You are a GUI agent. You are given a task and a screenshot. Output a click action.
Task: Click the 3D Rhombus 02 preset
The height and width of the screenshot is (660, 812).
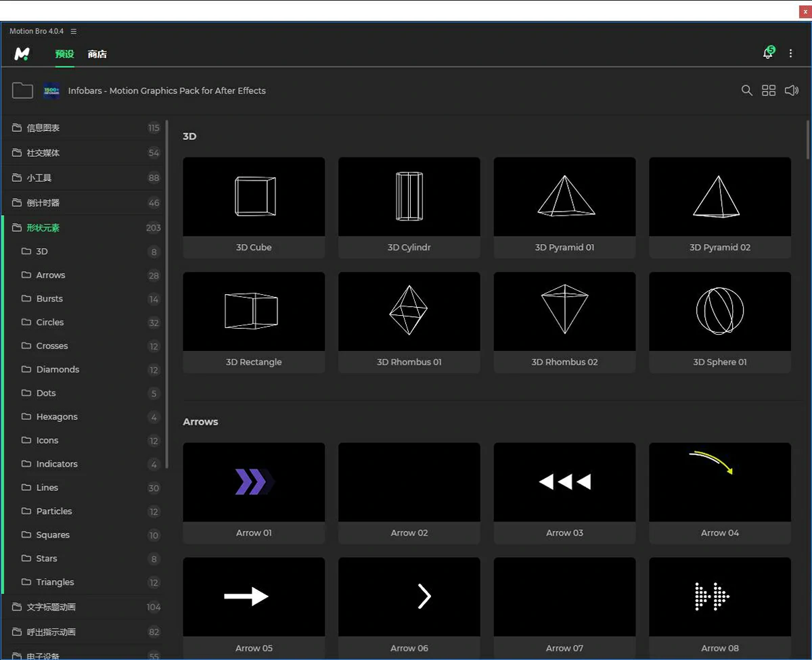coord(564,323)
